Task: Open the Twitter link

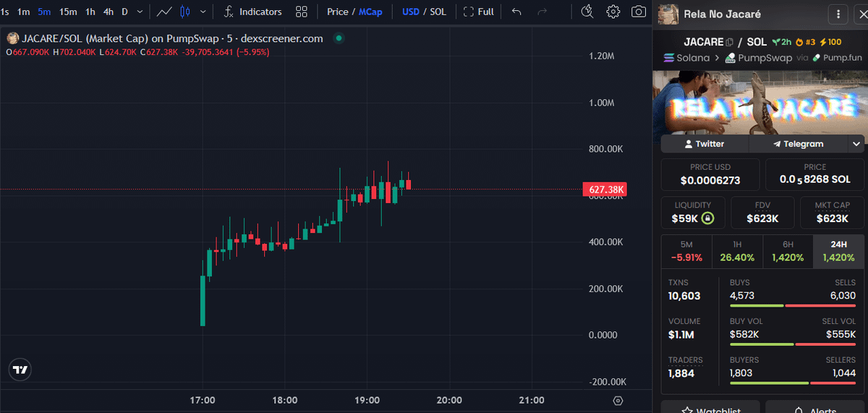Action: (705, 144)
